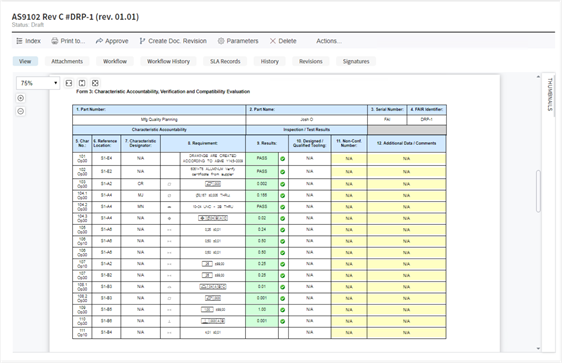Click 12. Additional Data / Comments header
The image size is (562, 363).
(406, 143)
